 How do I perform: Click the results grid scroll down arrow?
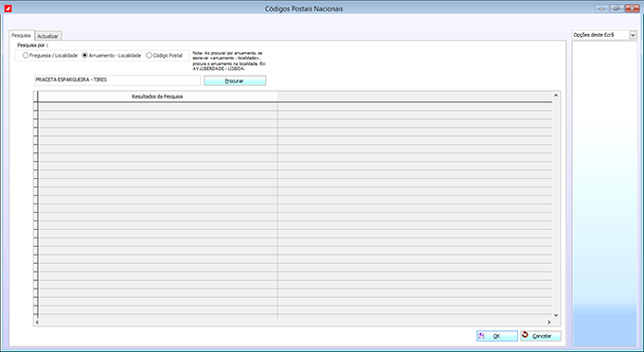pos(556,315)
